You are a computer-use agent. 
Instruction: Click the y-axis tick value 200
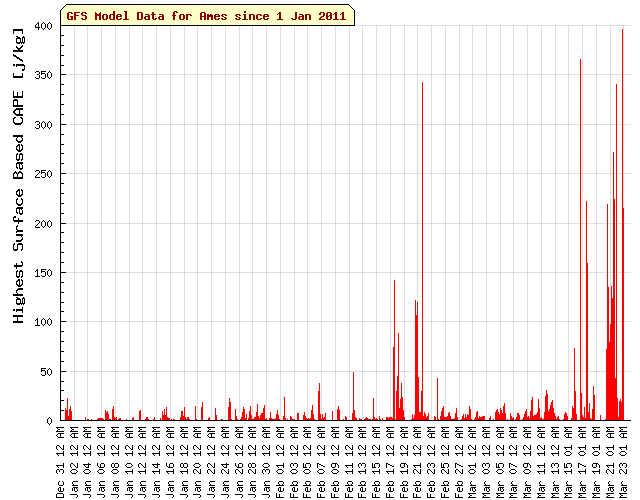(x=44, y=224)
